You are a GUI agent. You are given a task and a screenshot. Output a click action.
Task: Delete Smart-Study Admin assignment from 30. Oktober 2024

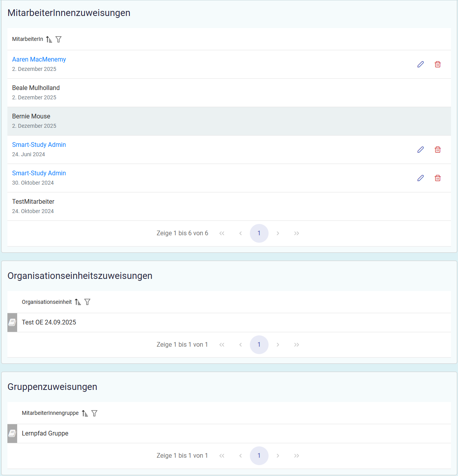(438, 178)
